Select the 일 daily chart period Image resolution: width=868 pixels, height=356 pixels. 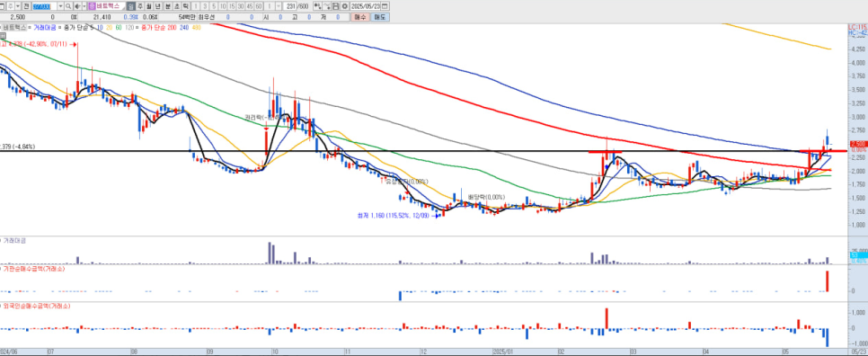(x=130, y=6)
